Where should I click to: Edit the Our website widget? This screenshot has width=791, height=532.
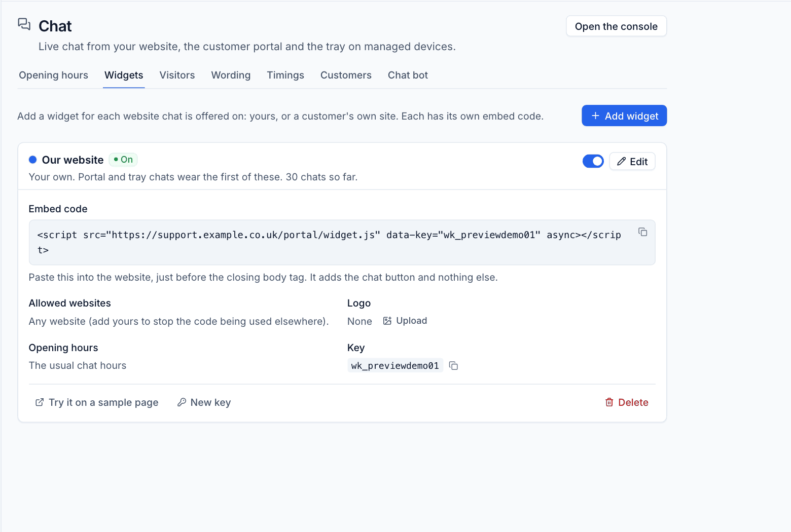tap(632, 162)
